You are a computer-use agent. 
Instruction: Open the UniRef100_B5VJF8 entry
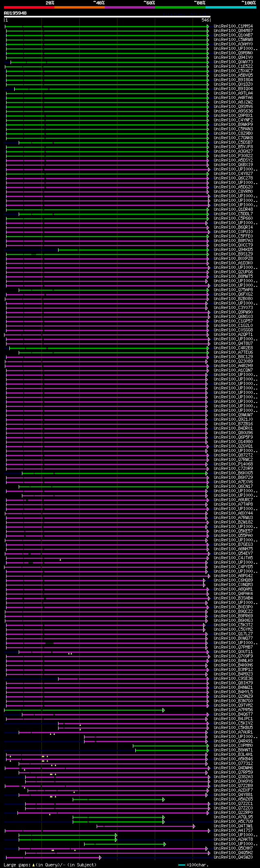pos(233,147)
